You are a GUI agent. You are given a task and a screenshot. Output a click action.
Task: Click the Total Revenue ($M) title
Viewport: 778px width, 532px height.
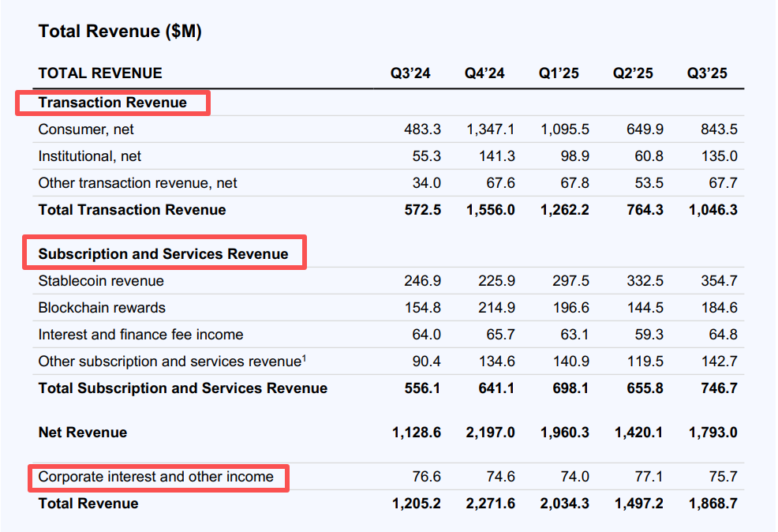[120, 32]
